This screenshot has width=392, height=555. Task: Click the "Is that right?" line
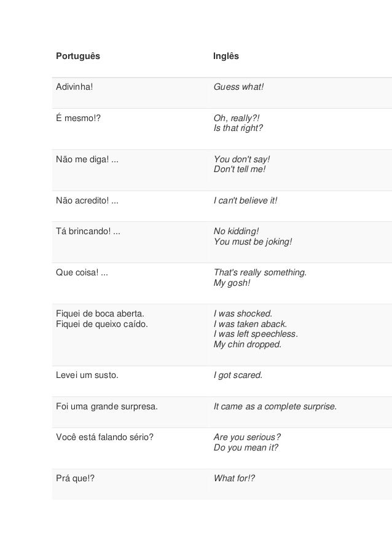point(238,128)
